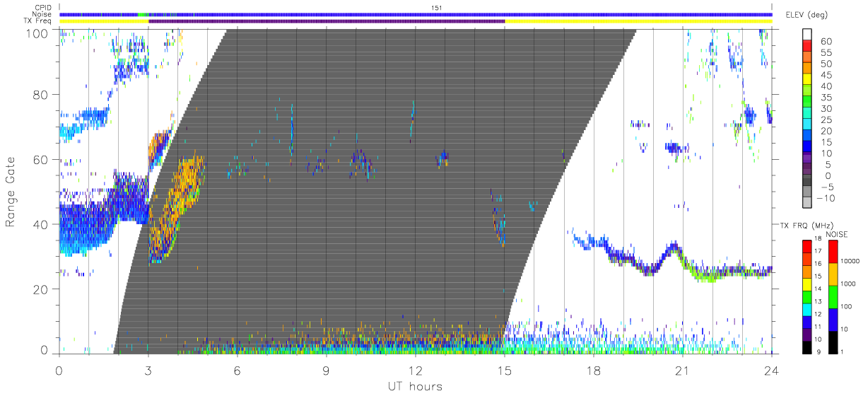
Task: Pick the green segment of NOISE color bar
Action: 833,296
